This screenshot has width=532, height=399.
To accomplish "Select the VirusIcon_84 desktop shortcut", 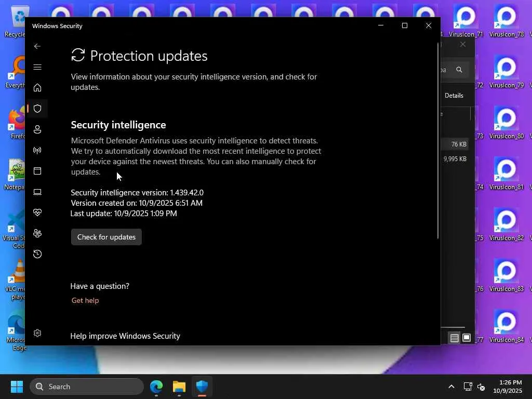I will [x=506, y=326].
